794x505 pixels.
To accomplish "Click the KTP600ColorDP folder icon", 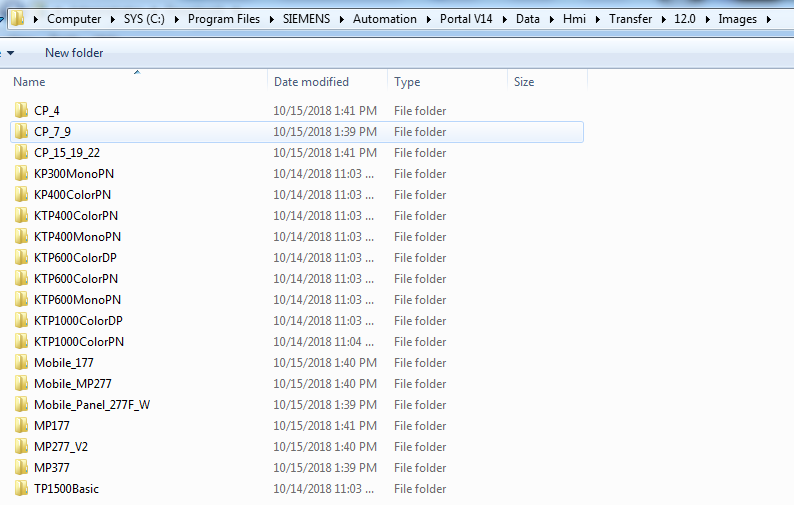I will (21, 257).
